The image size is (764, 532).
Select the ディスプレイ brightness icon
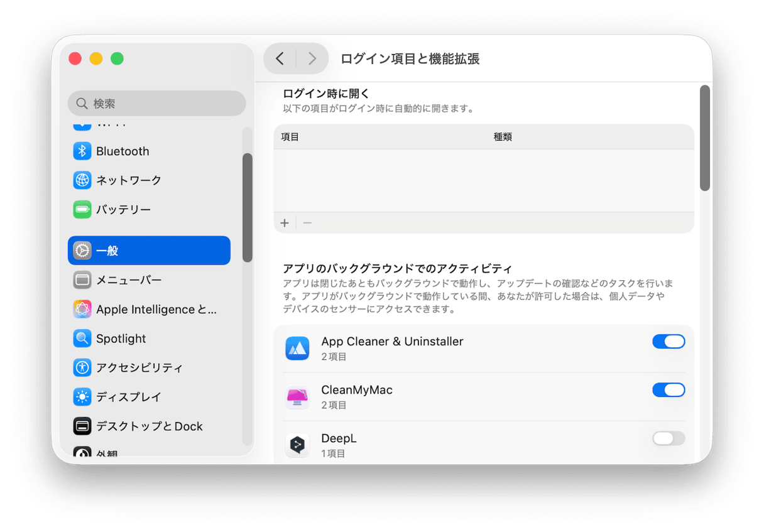[82, 397]
